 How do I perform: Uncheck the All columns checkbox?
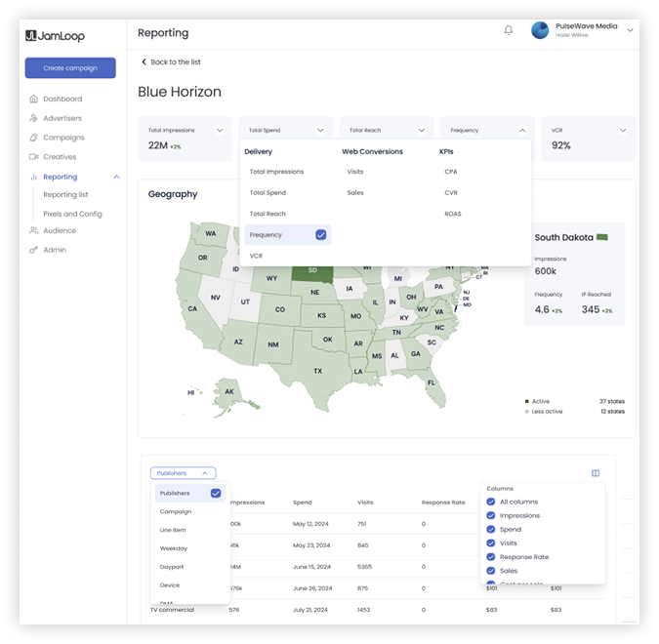coord(490,502)
